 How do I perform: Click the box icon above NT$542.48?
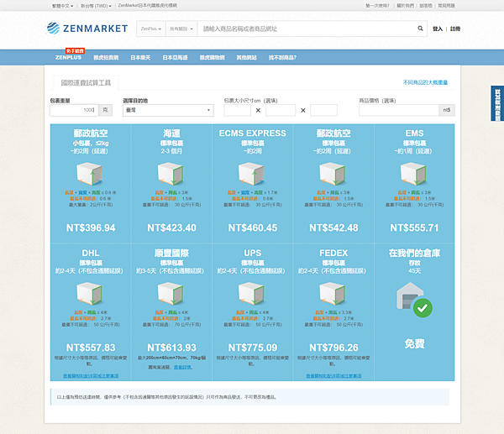click(333, 174)
